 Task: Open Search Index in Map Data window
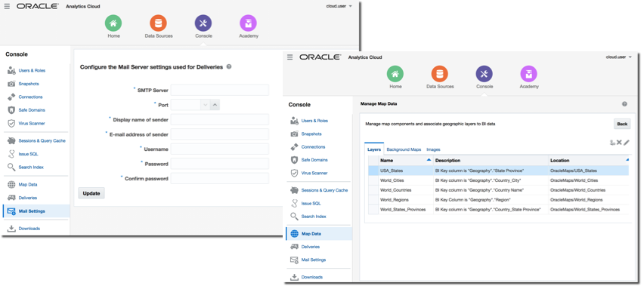point(314,217)
